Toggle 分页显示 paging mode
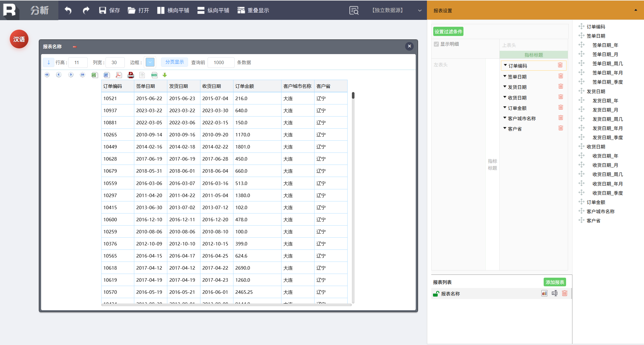The width and height of the screenshot is (644, 345). pyautogui.click(x=174, y=62)
